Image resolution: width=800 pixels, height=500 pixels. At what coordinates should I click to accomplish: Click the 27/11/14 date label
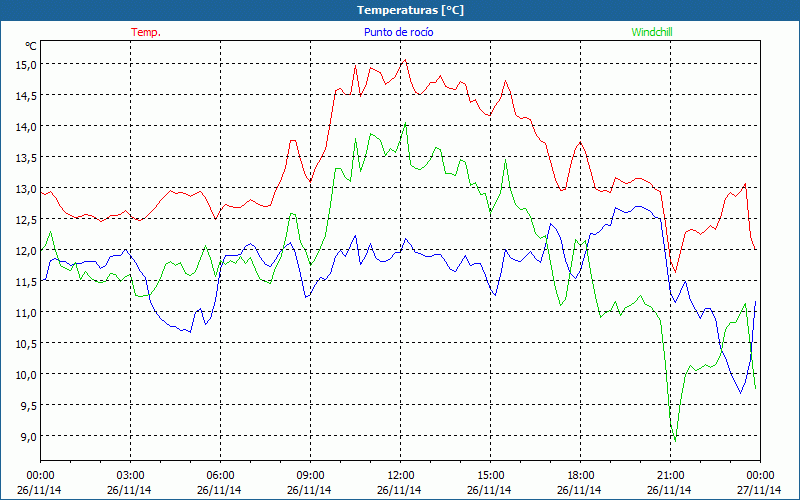(x=759, y=490)
